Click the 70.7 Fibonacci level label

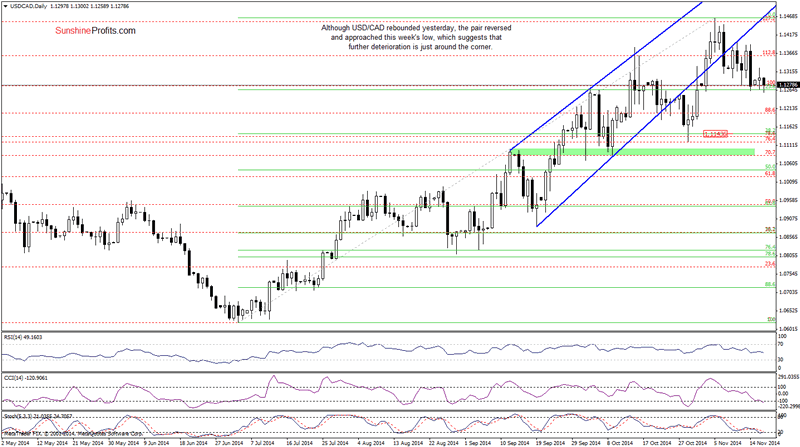[x=770, y=153]
